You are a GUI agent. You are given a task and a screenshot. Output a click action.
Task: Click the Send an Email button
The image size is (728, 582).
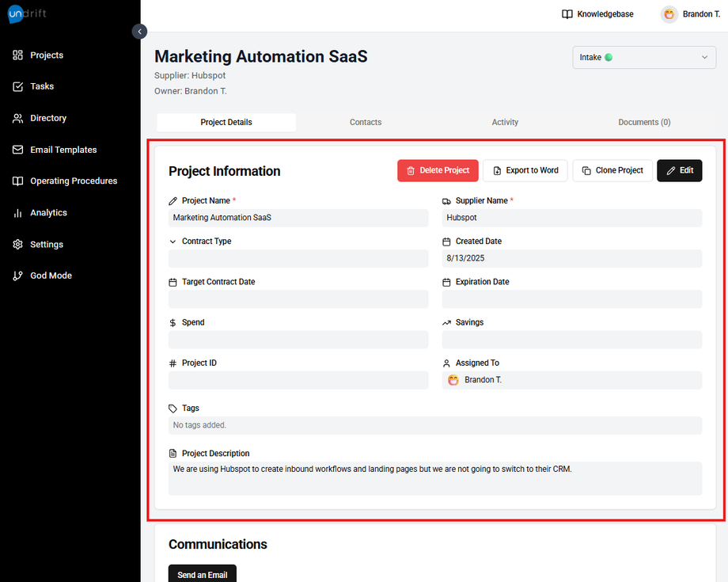click(x=202, y=574)
